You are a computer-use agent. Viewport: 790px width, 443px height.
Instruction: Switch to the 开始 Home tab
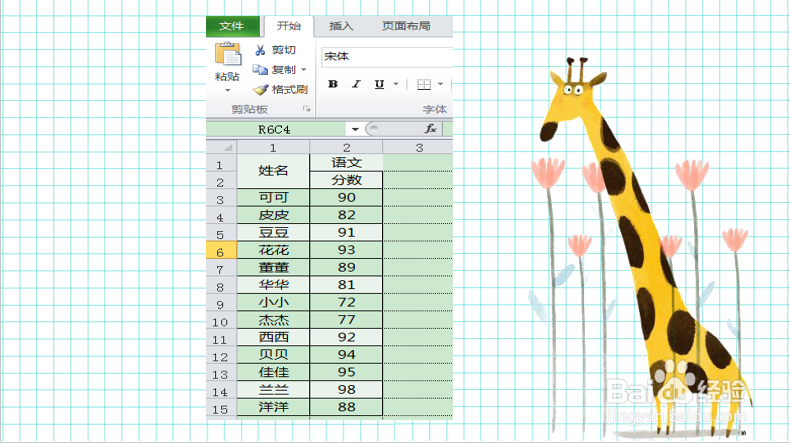(x=289, y=26)
